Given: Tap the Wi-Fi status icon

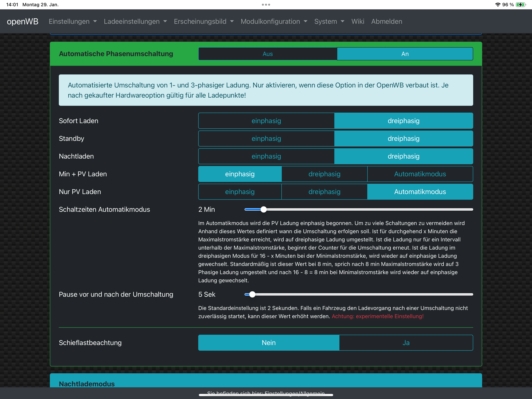Looking at the screenshot, I should 498,4.
